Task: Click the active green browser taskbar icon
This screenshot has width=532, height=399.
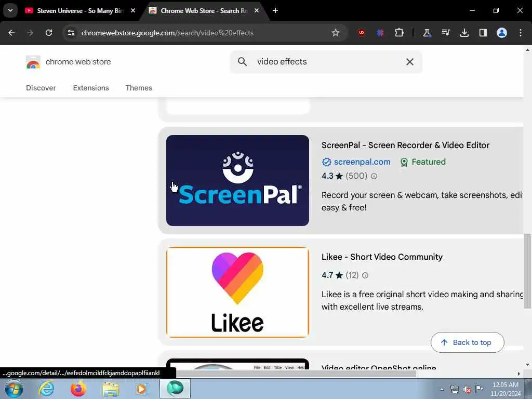Action: pos(175,389)
